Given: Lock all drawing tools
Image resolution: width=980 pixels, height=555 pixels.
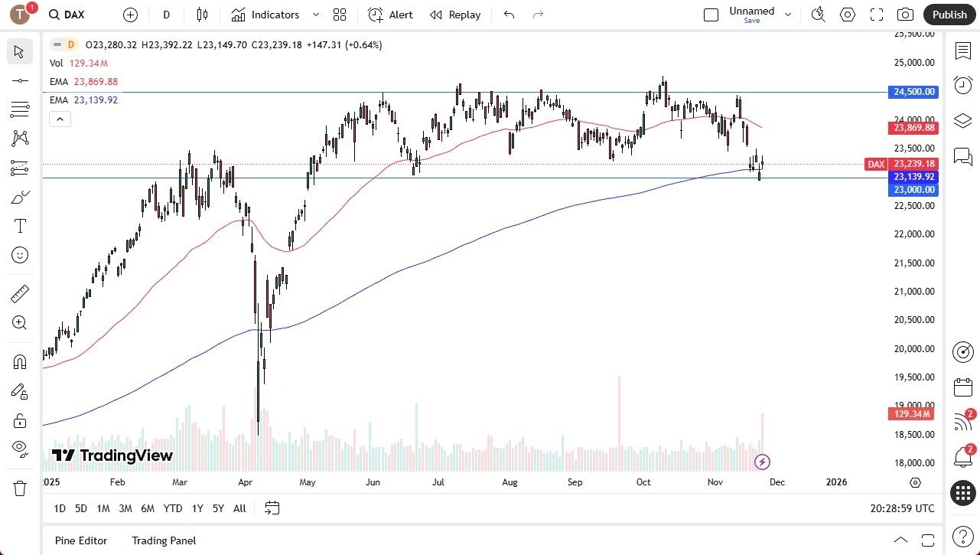Looking at the screenshot, I should point(19,420).
